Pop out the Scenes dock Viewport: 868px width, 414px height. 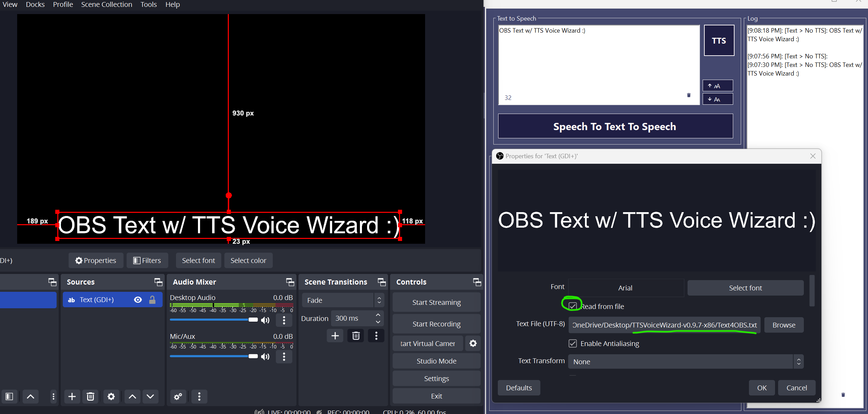point(52,282)
